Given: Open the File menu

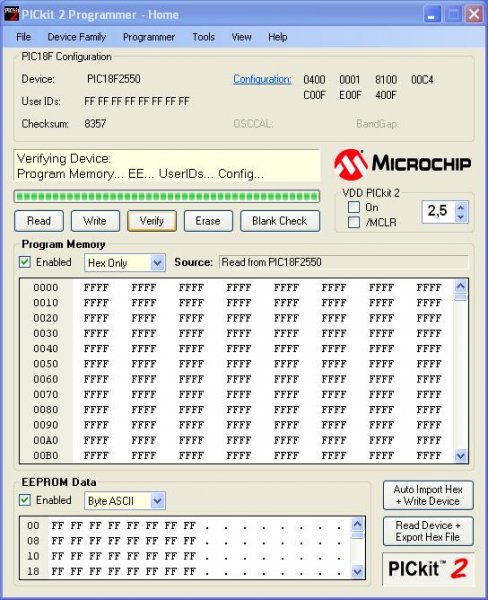Looking at the screenshot, I should coord(23,37).
